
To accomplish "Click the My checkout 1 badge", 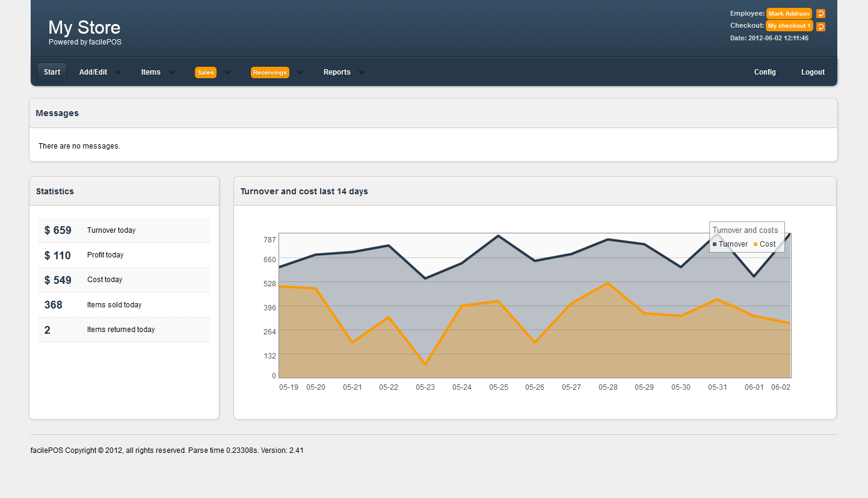I will tap(789, 26).
